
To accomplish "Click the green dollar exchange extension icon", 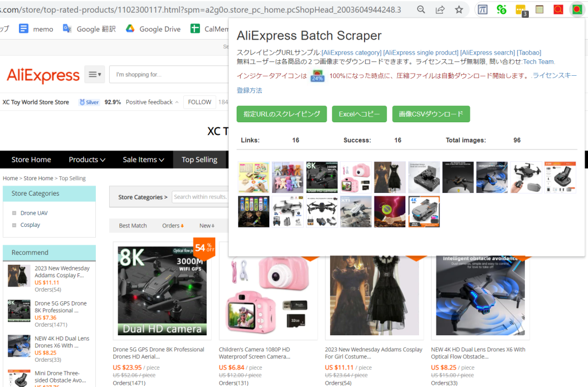I will coord(501,9).
